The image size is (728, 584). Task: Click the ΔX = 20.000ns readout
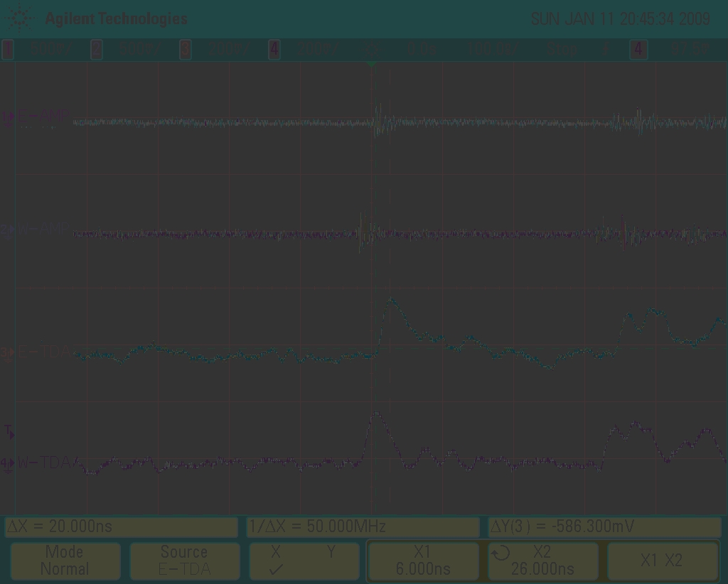(121, 527)
